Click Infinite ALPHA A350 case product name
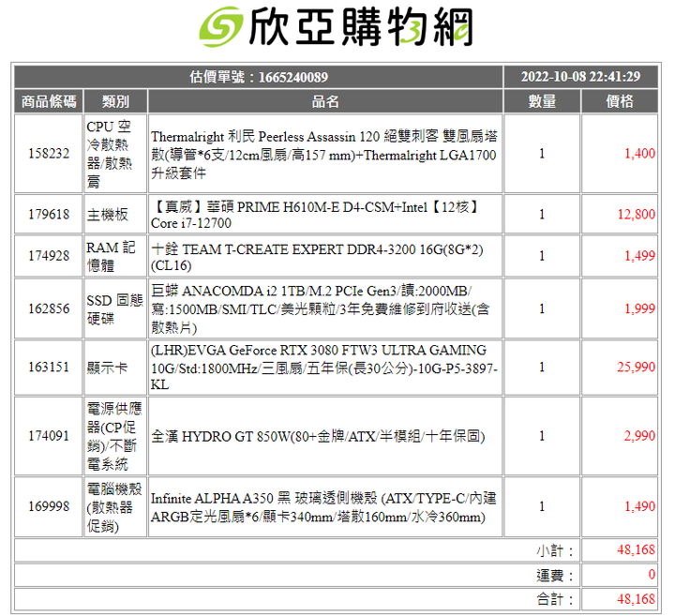 pos(323,507)
